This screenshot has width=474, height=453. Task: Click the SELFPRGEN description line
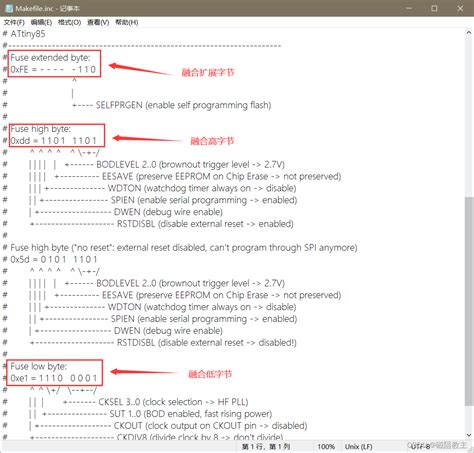[172, 105]
